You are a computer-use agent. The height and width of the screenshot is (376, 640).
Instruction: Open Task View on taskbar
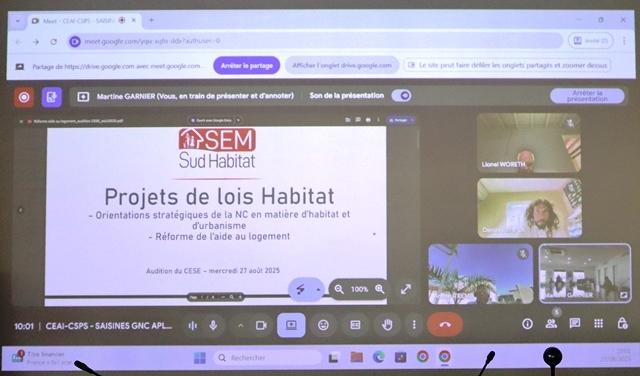click(x=334, y=358)
